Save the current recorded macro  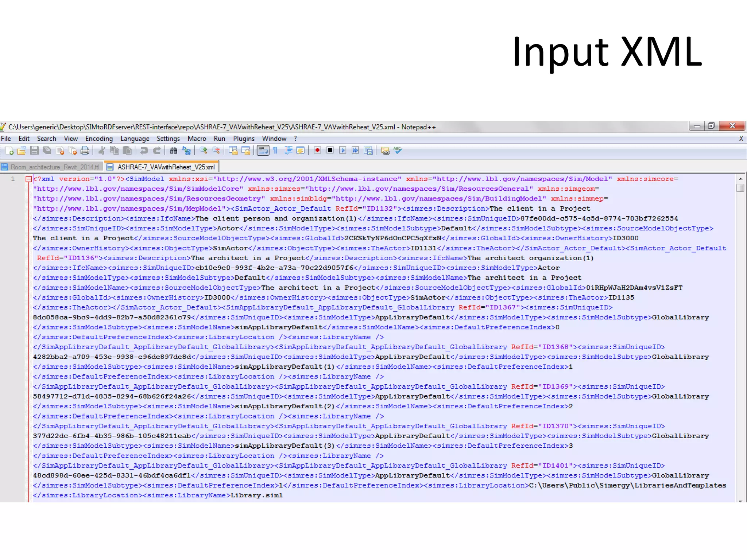[368, 150]
